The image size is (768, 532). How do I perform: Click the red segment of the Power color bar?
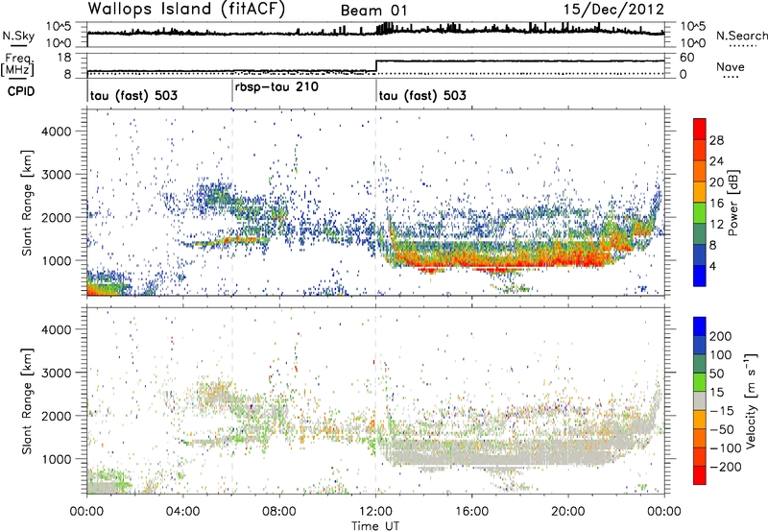click(x=700, y=129)
